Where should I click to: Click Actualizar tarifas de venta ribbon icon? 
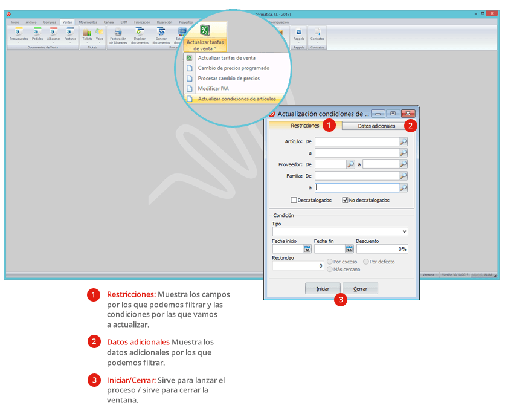[x=205, y=31]
